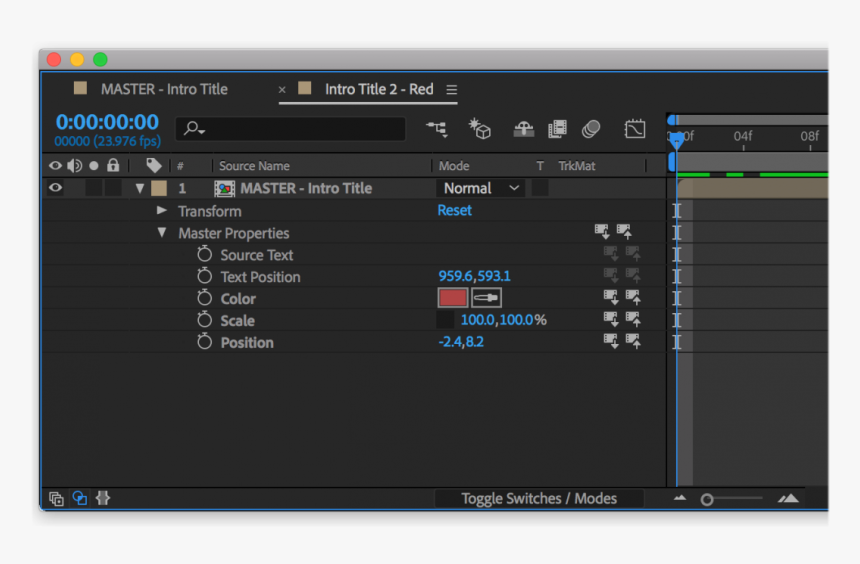This screenshot has height=564, width=860.
Task: Open the Intro Title 2 - Red panel menu
Action: coord(451,89)
